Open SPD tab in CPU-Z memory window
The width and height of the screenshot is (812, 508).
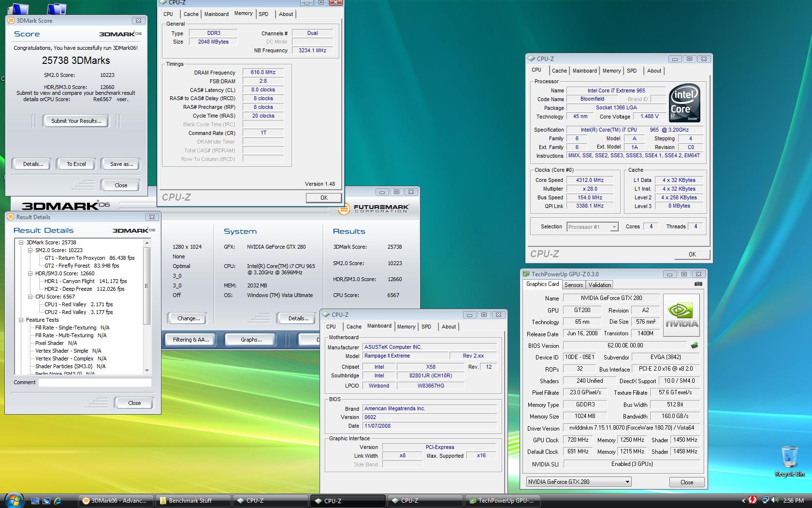point(263,14)
